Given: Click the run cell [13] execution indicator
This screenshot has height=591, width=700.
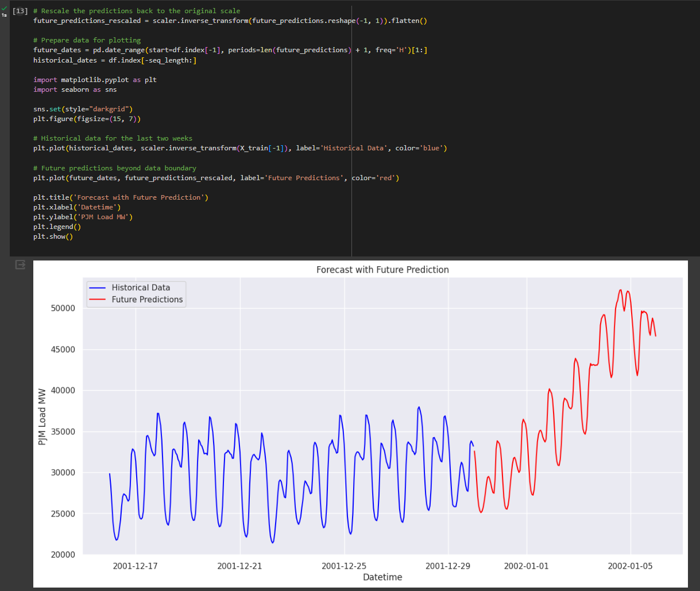Looking at the screenshot, I should 20,11.
